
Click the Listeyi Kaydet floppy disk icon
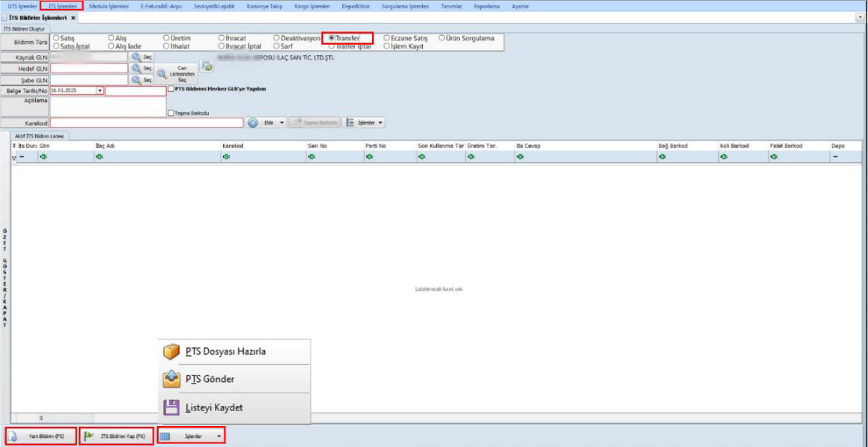click(x=172, y=408)
